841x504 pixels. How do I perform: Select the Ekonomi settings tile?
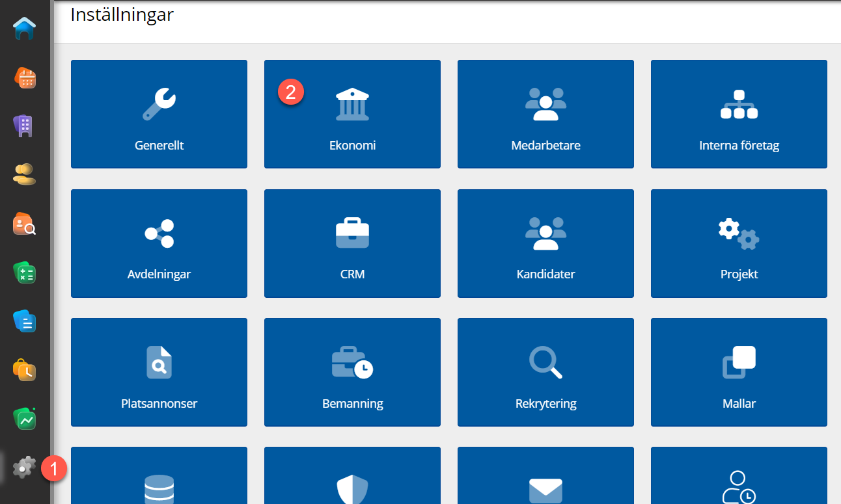point(352,114)
